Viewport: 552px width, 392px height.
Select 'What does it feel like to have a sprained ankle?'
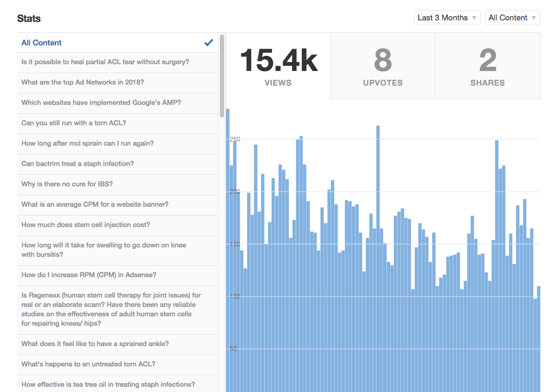point(118,345)
